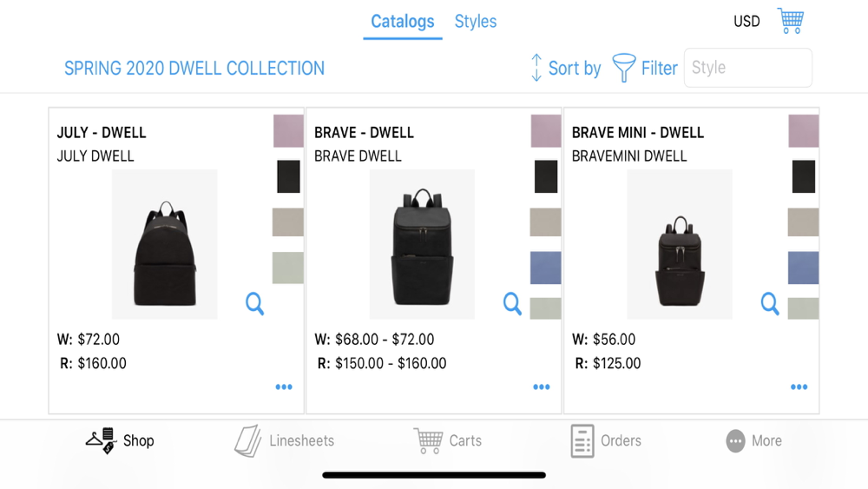This screenshot has height=489, width=868.
Task: Change currency via the USD label
Action: [x=746, y=21]
